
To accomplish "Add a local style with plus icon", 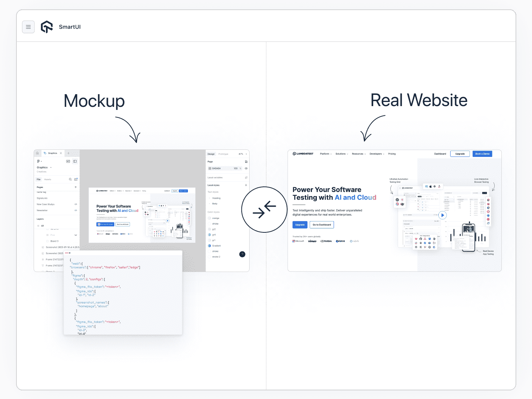I will (246, 185).
